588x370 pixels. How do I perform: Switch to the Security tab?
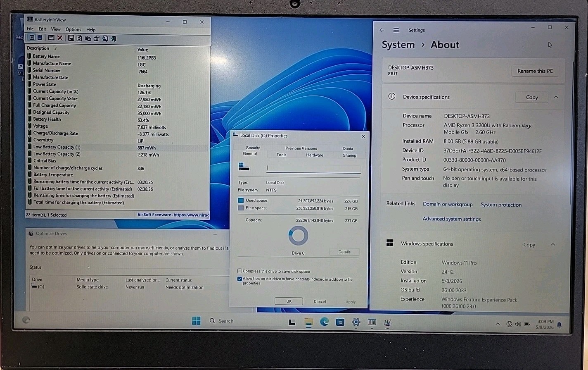(253, 148)
